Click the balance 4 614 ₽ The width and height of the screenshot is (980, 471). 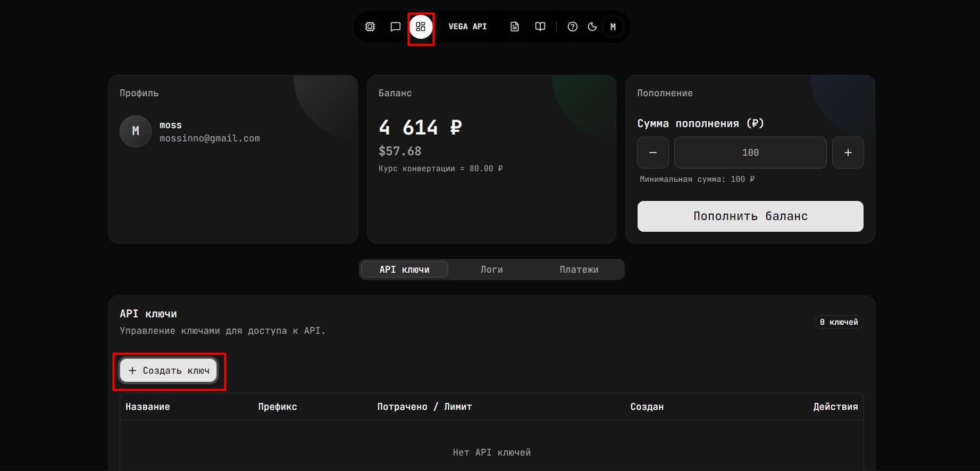tap(420, 128)
